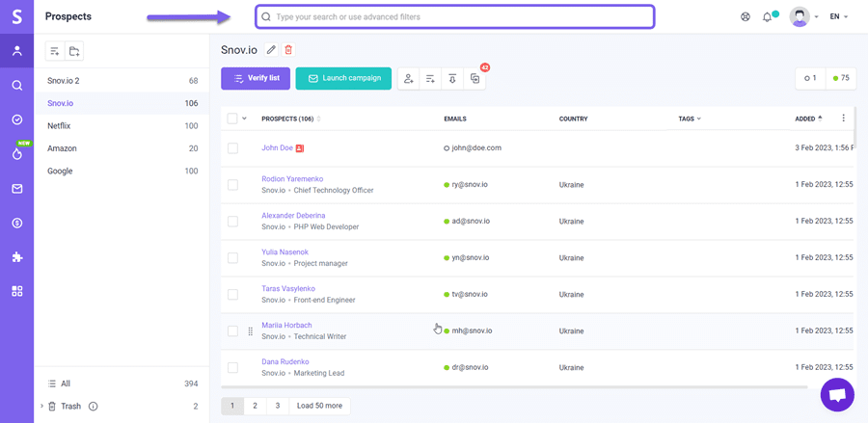Open the flame icon marked NEW
The height and width of the screenshot is (423, 868).
17,154
